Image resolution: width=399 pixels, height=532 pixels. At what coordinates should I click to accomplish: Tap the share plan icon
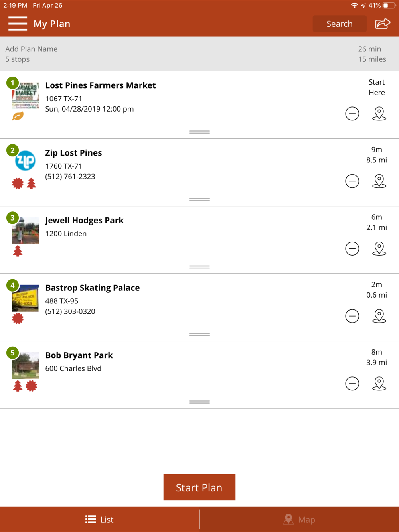point(382,24)
